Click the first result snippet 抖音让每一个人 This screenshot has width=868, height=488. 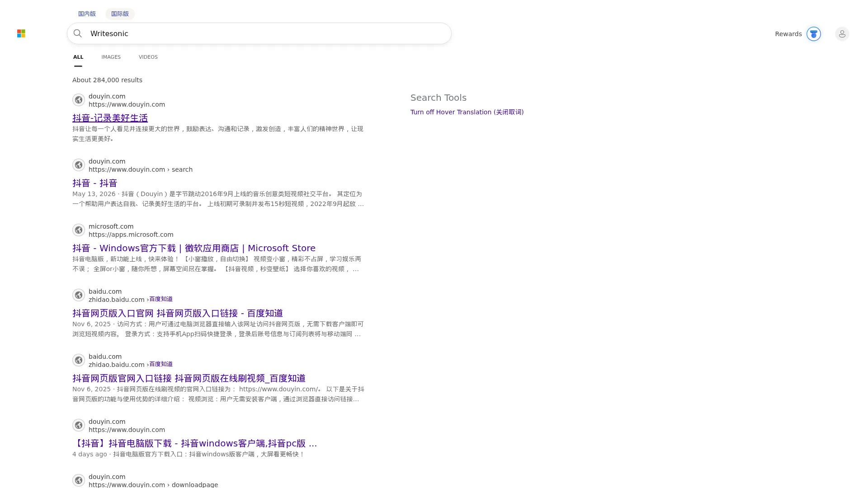218,134
